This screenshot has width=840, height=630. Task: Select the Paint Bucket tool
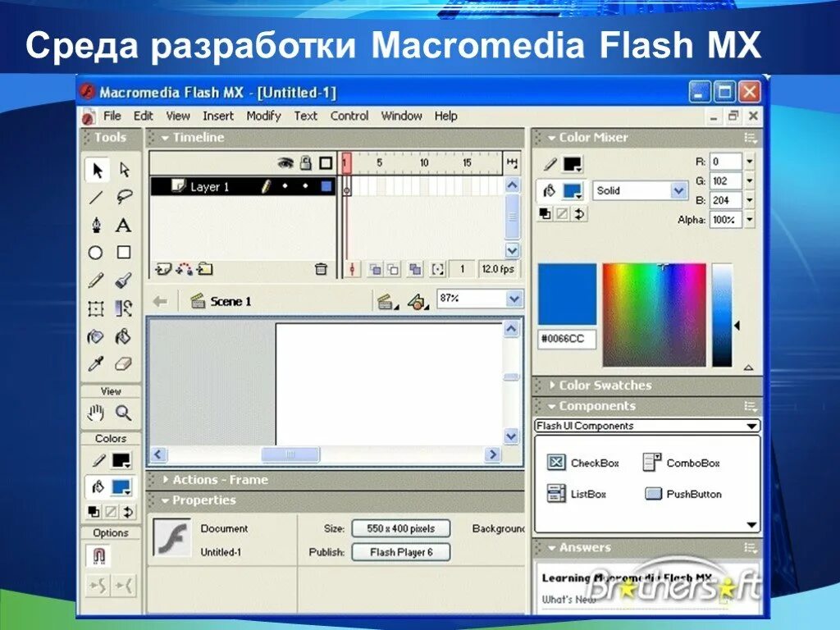click(124, 337)
